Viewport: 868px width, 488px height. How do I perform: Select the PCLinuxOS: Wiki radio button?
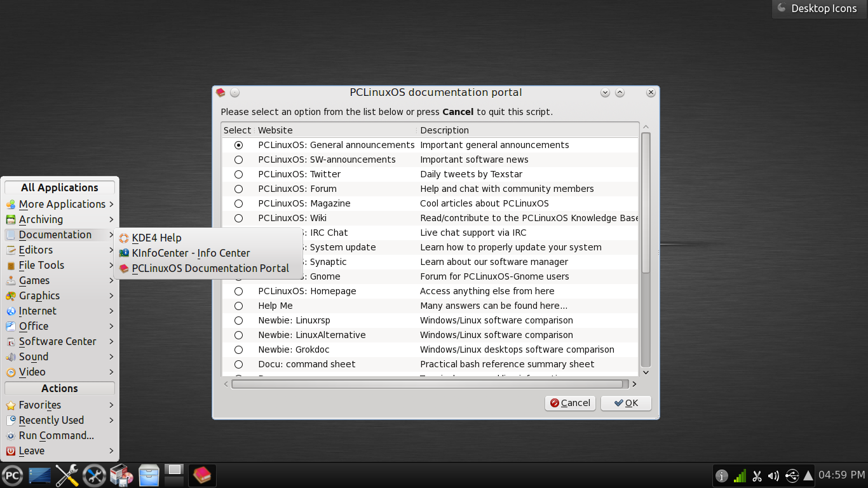click(238, 218)
